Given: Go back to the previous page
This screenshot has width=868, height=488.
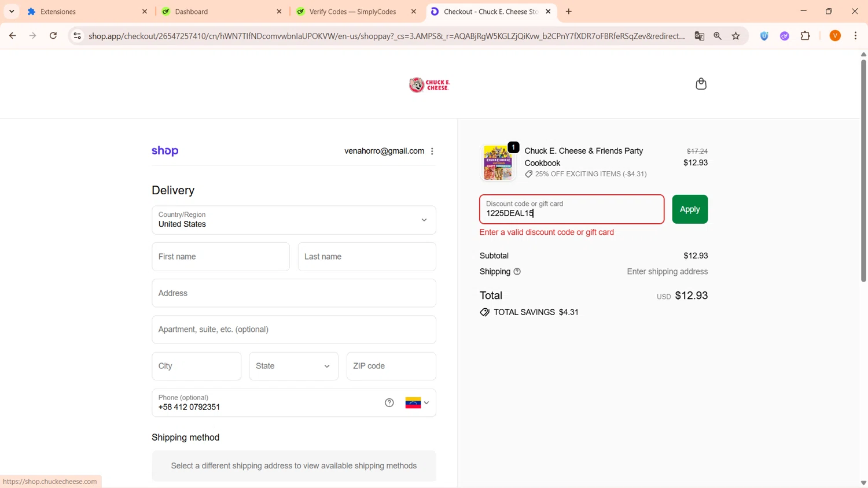Looking at the screenshot, I should coord(12,36).
